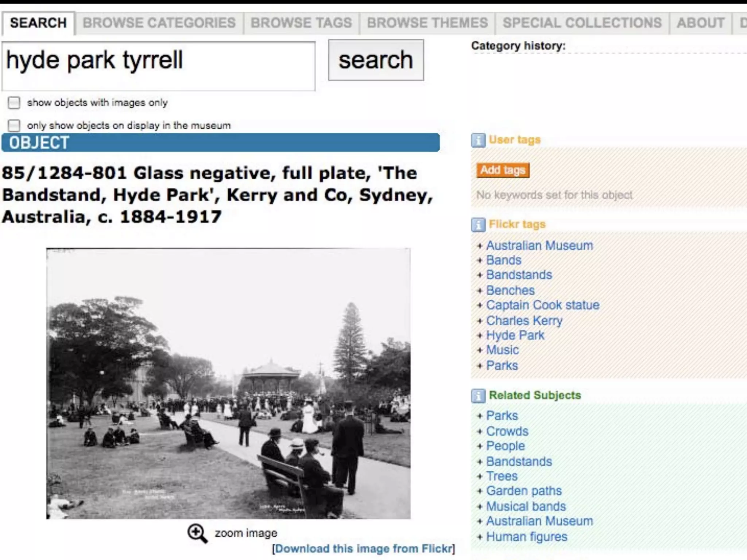The height and width of the screenshot is (560, 747).
Task: Enable show objects with images only
Action: point(14,103)
